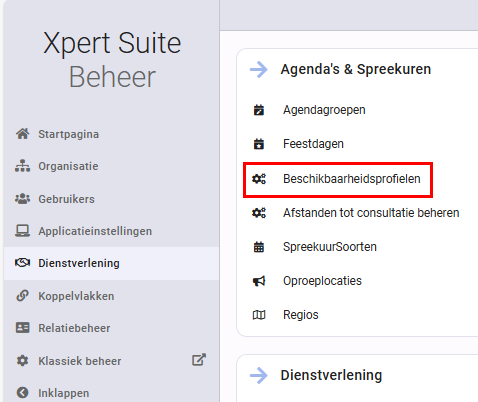This screenshot has width=478, height=402.
Task: Click the laptop icon for Applicatieinstellingen
Action: [x=23, y=231]
